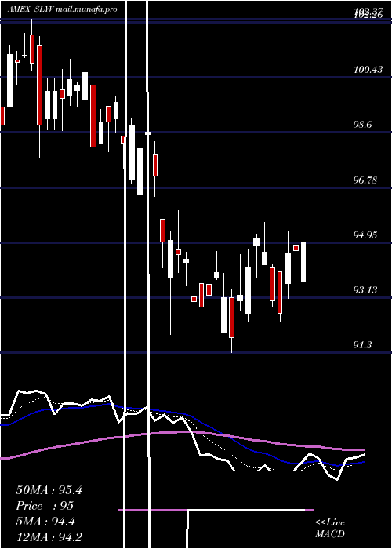This screenshot has height=549, width=392.
Task: Click the 'AMEX SLYV mail.munafa.pro' chart title
Action: coord(62,9)
